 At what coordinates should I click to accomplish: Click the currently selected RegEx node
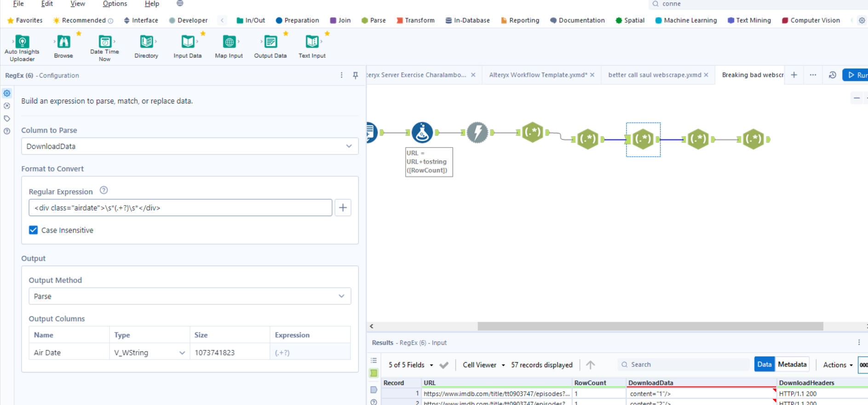tap(643, 139)
